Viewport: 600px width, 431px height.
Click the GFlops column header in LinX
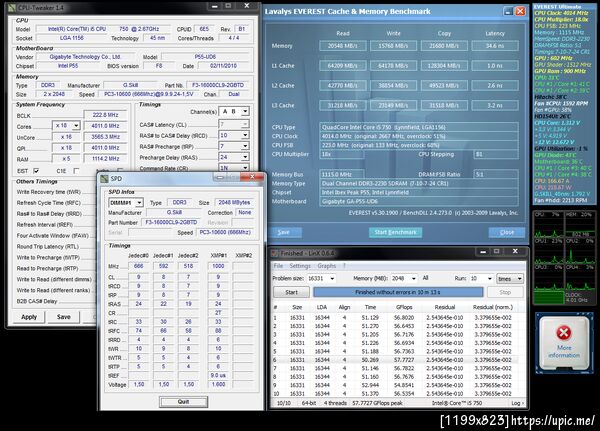(404, 307)
